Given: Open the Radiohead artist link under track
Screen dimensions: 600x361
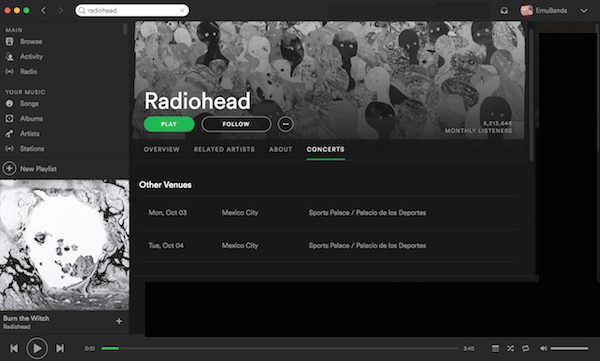Looking at the screenshot, I should click(16, 327).
